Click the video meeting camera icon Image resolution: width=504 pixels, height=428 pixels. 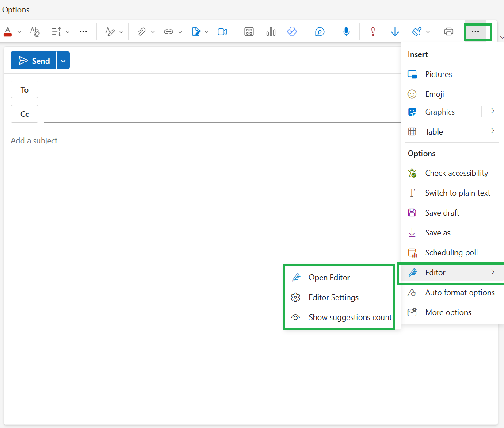pyautogui.click(x=222, y=31)
